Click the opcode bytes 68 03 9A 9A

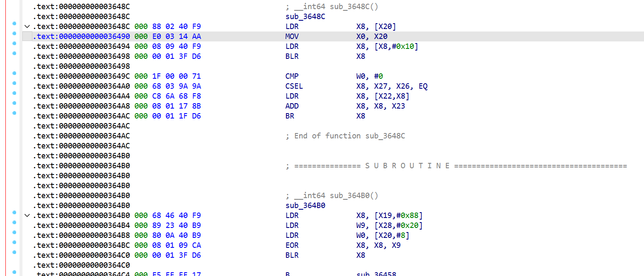tap(177, 86)
